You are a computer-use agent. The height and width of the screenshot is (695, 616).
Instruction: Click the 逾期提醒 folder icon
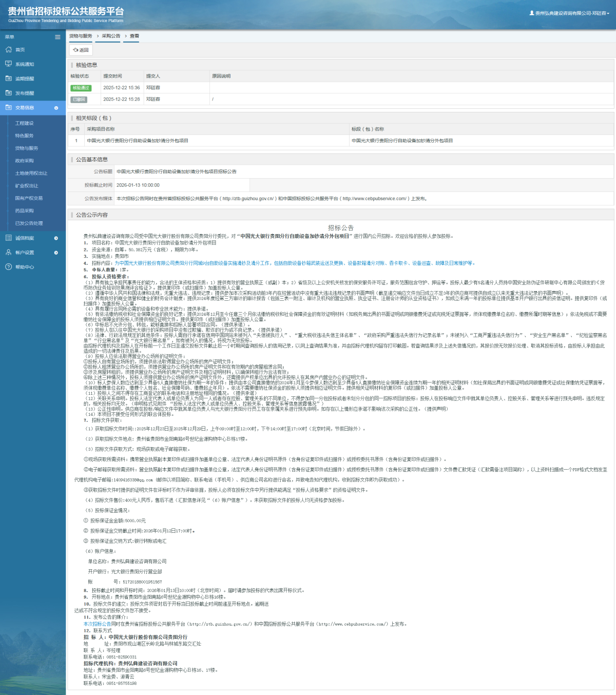coord(8,79)
